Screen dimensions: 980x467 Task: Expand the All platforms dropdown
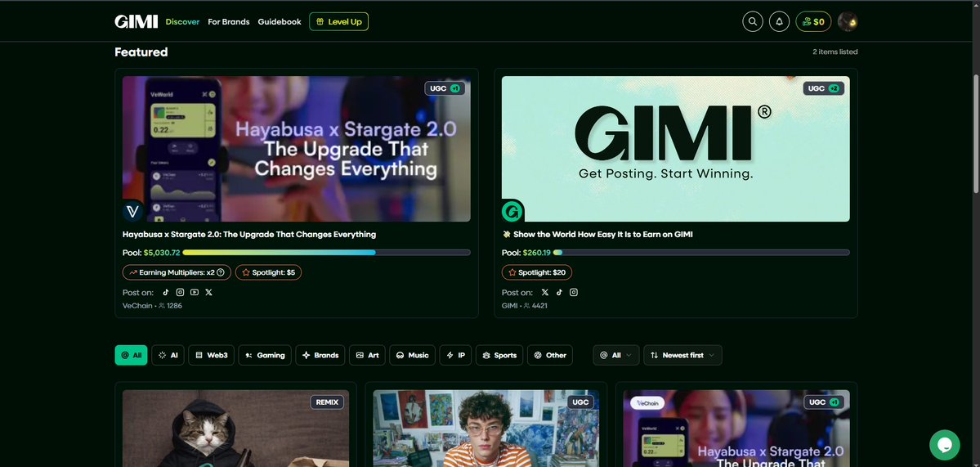click(616, 355)
